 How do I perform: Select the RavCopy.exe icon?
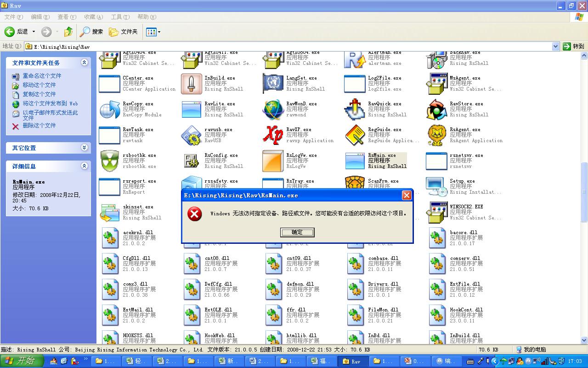pos(109,109)
